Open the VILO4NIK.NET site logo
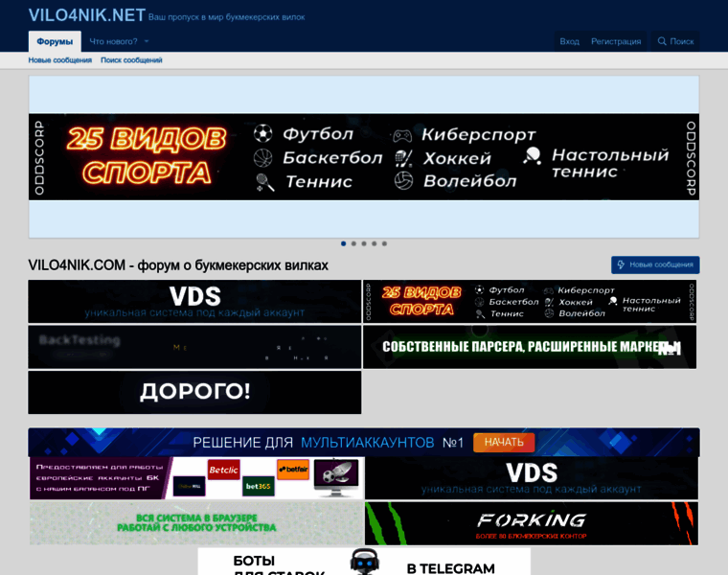 [87, 15]
